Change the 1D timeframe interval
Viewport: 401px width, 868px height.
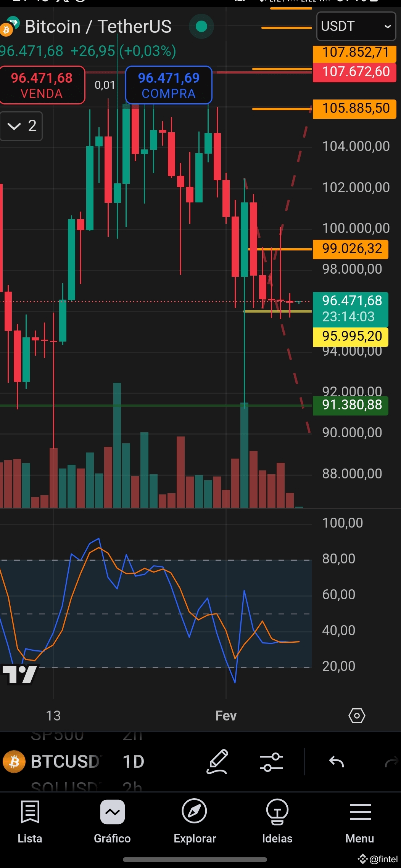click(133, 762)
